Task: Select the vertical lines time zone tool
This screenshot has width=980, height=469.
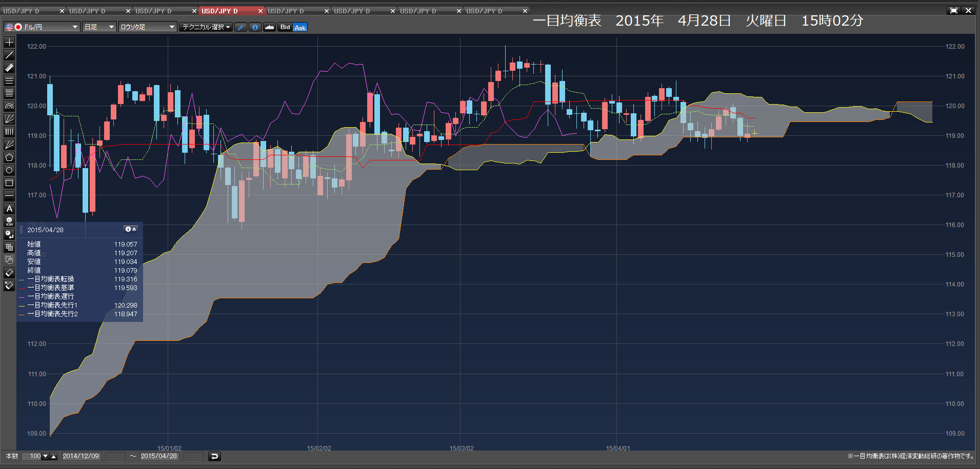Action: point(9,132)
